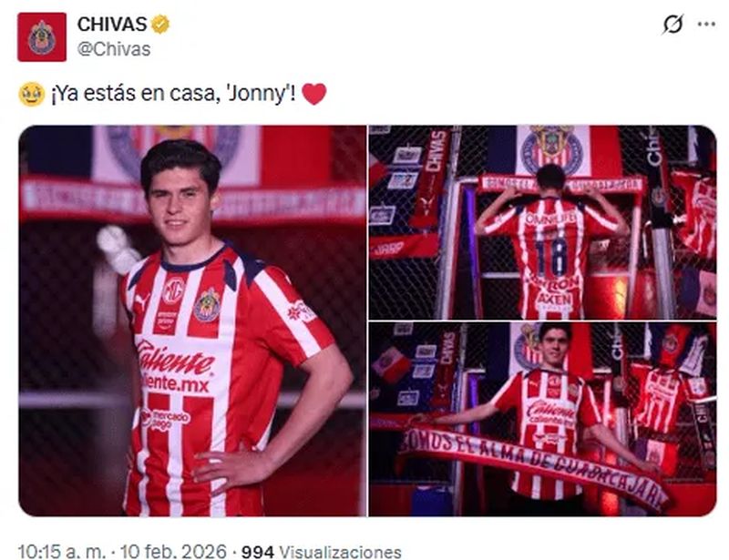Click the 994 Visualizaciones count
The height and width of the screenshot is (560, 729).
322,552
